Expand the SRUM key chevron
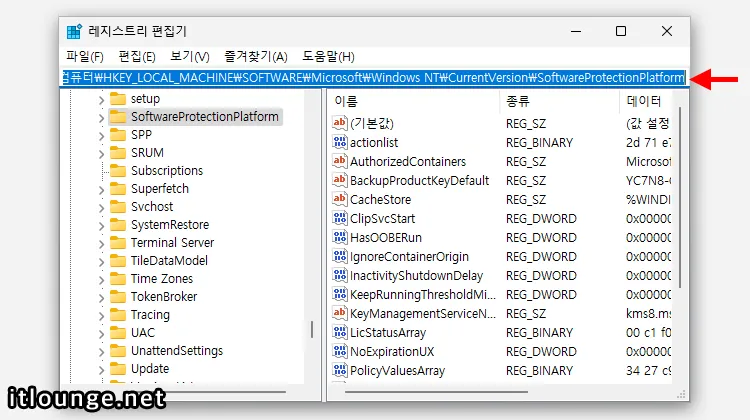750x420 pixels. pos(101,154)
